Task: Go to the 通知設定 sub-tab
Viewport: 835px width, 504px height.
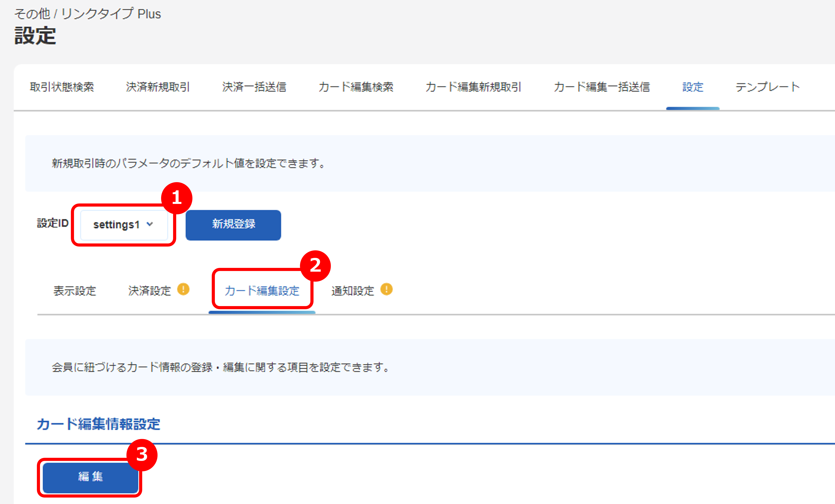Action: point(352,291)
